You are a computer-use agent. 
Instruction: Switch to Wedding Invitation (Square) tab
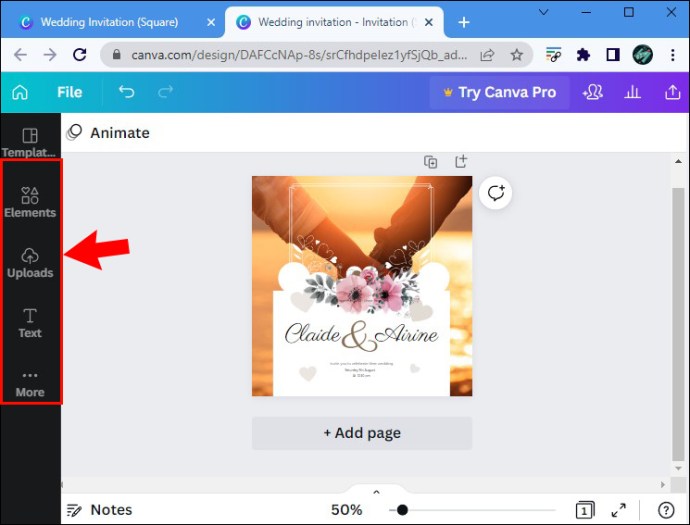click(x=109, y=22)
